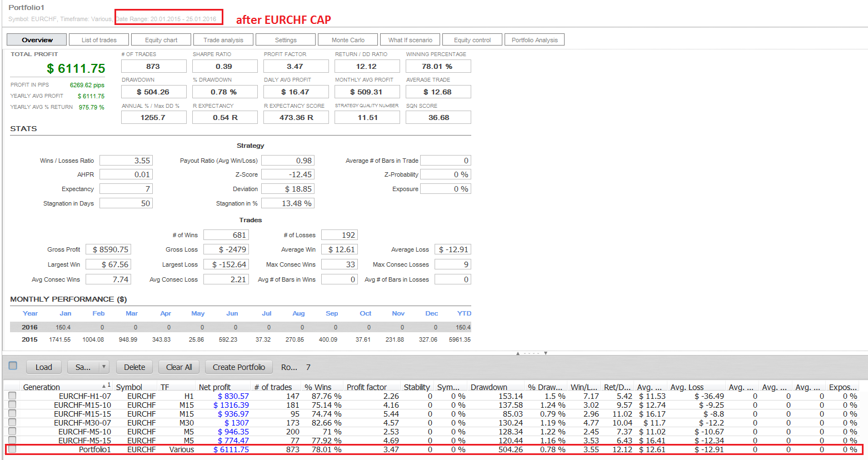Viewport: 868px width, 460px height.
Task: Click the Stagnation in Days field 50
Action: click(126, 203)
